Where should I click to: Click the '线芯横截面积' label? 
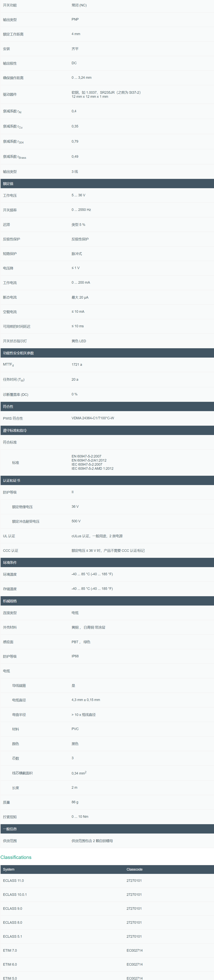23,773
